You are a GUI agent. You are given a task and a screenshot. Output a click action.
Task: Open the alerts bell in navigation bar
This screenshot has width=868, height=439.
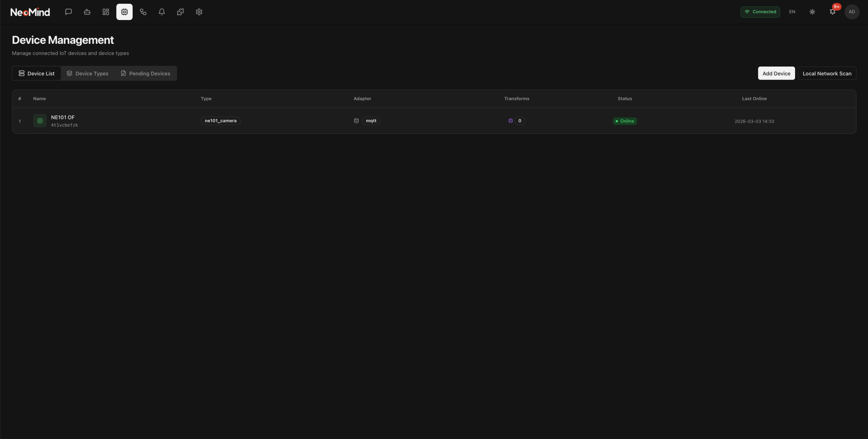(x=162, y=12)
